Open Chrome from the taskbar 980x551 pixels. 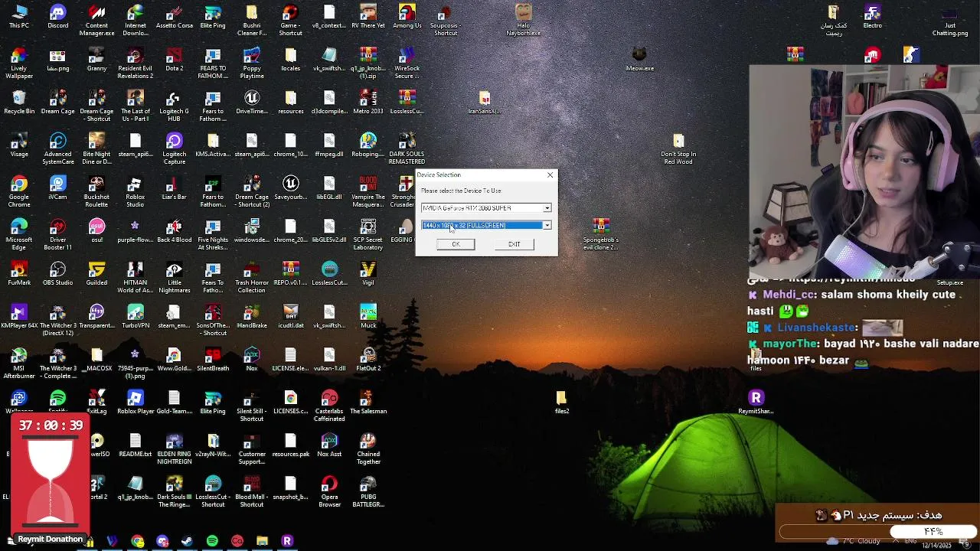point(137,541)
